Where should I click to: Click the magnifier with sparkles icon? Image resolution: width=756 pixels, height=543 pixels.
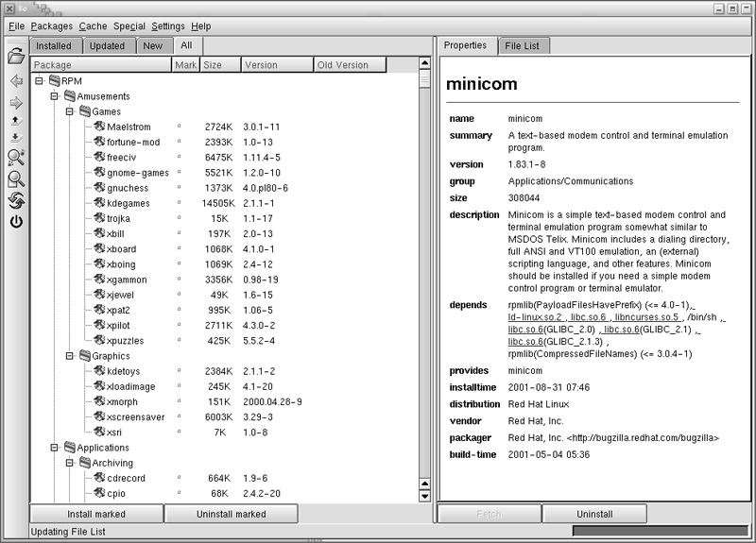(15, 157)
